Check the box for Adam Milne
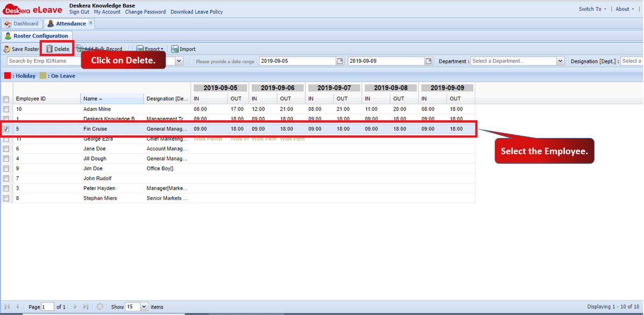644x315 pixels. [x=6, y=109]
